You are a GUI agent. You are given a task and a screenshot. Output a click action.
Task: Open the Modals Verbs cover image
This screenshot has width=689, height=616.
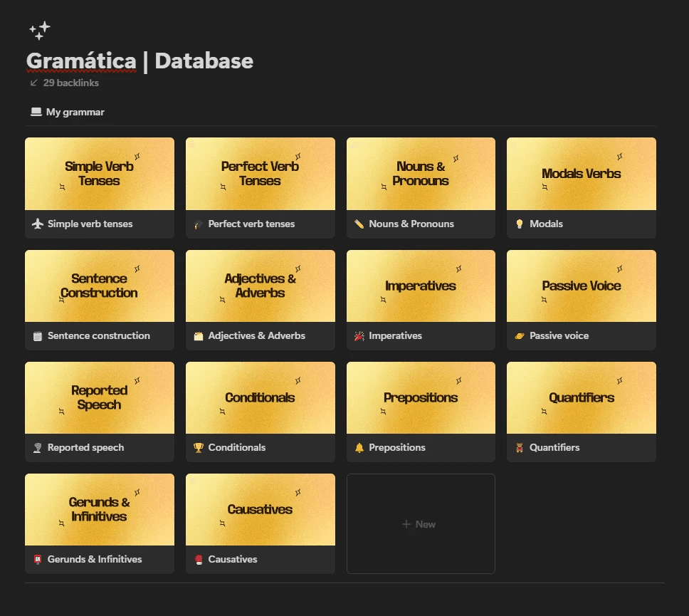click(582, 174)
